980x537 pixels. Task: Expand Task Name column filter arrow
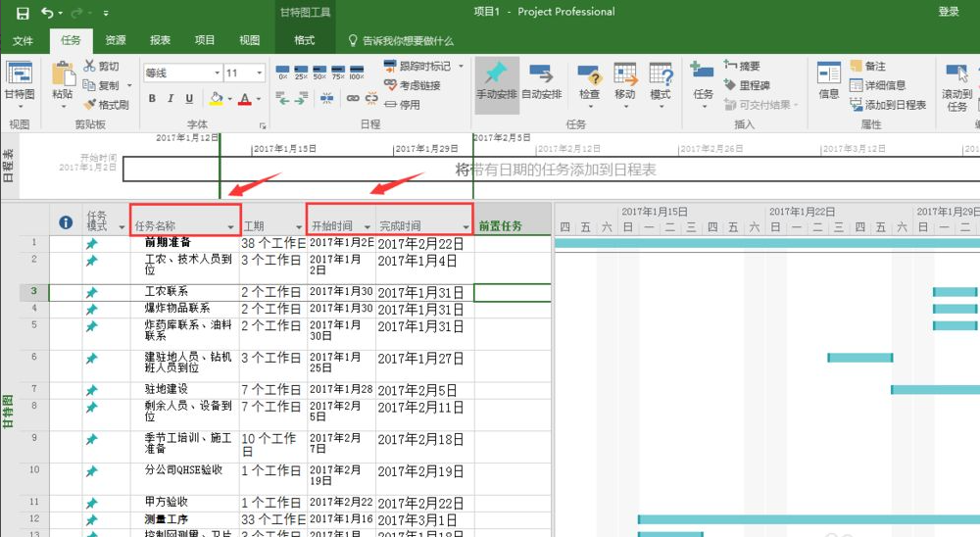pos(230,226)
